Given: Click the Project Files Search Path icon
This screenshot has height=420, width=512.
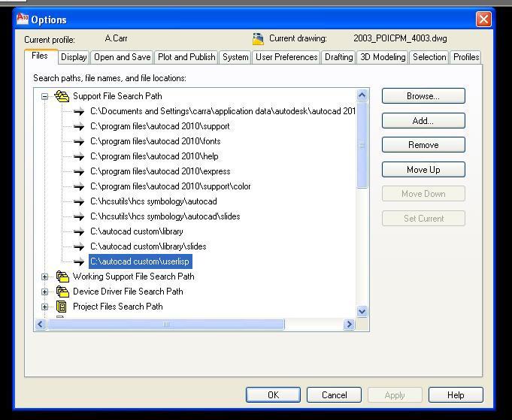Looking at the screenshot, I should (62, 307).
